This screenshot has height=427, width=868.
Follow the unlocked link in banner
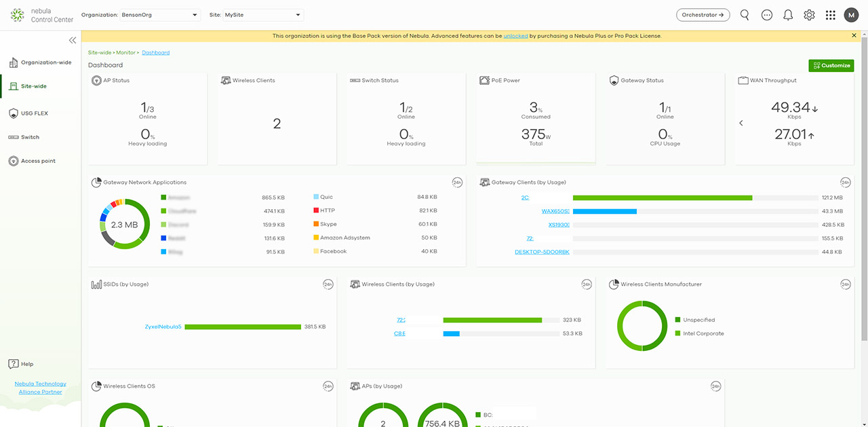coord(515,35)
